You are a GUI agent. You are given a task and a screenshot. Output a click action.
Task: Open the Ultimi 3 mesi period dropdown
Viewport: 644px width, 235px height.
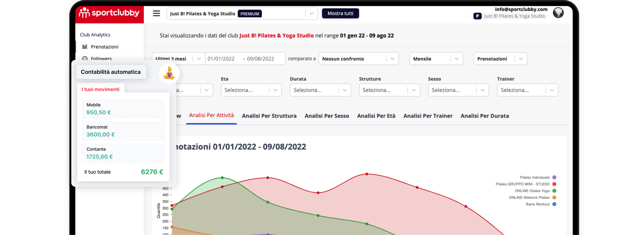(178, 59)
